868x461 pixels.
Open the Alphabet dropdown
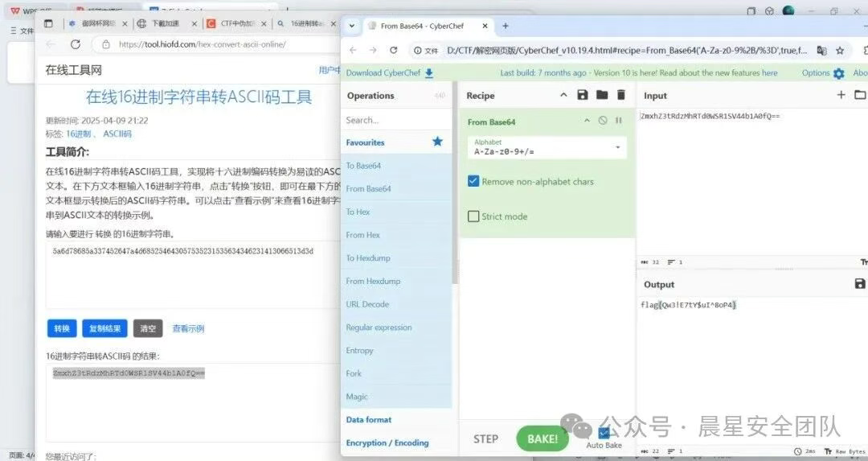click(617, 148)
